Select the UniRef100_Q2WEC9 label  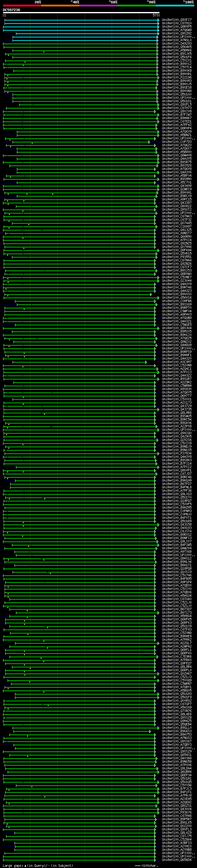[177, 189]
